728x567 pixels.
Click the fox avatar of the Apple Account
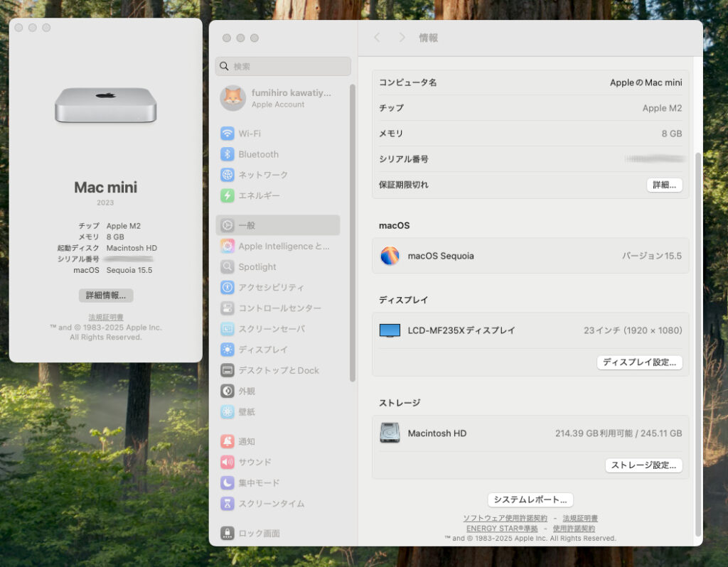tap(232, 98)
